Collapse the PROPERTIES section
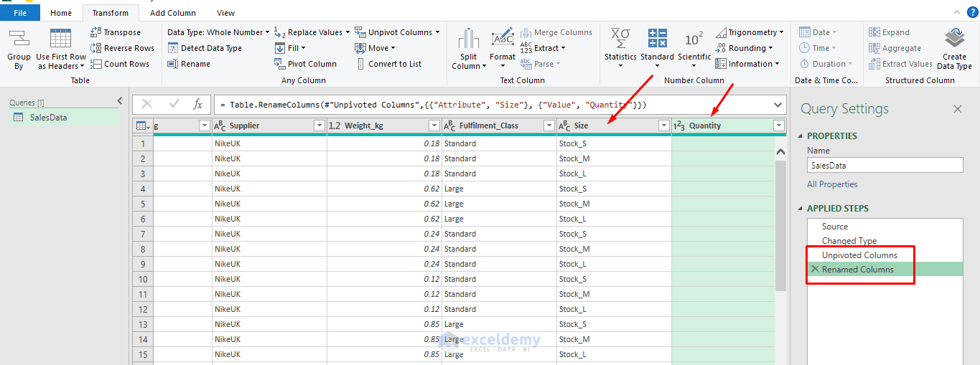The width and height of the screenshot is (980, 365). pyautogui.click(x=801, y=136)
